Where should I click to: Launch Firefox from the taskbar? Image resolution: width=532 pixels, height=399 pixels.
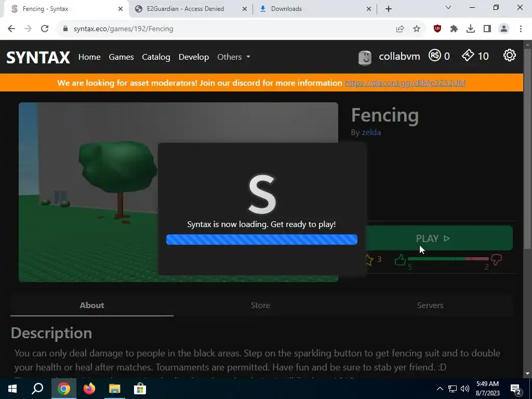89,389
